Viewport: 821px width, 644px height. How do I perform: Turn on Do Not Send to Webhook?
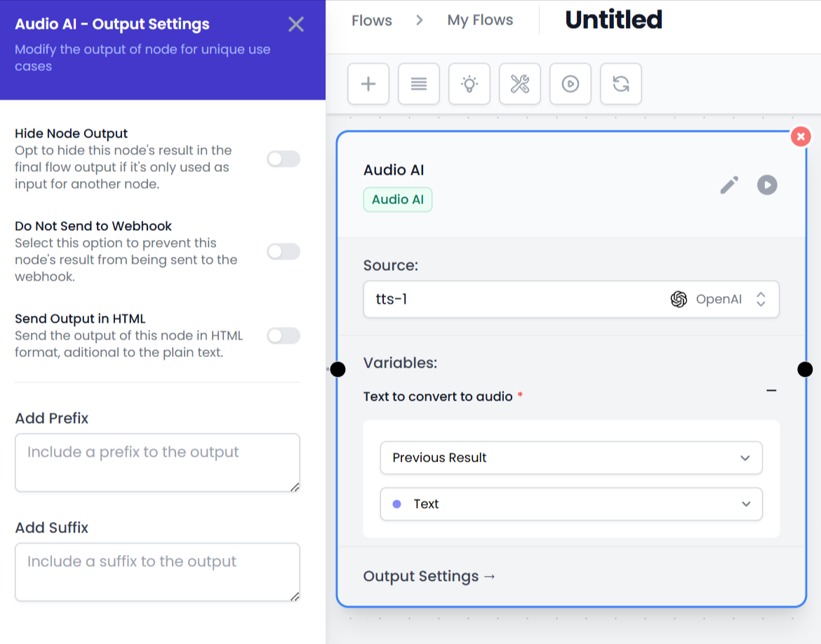(x=283, y=252)
